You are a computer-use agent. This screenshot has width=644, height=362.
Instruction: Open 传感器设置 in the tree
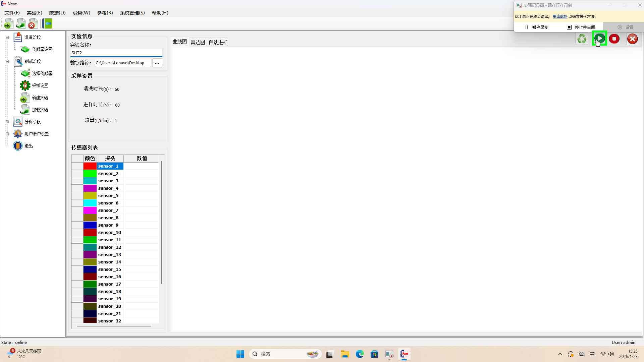click(42, 49)
